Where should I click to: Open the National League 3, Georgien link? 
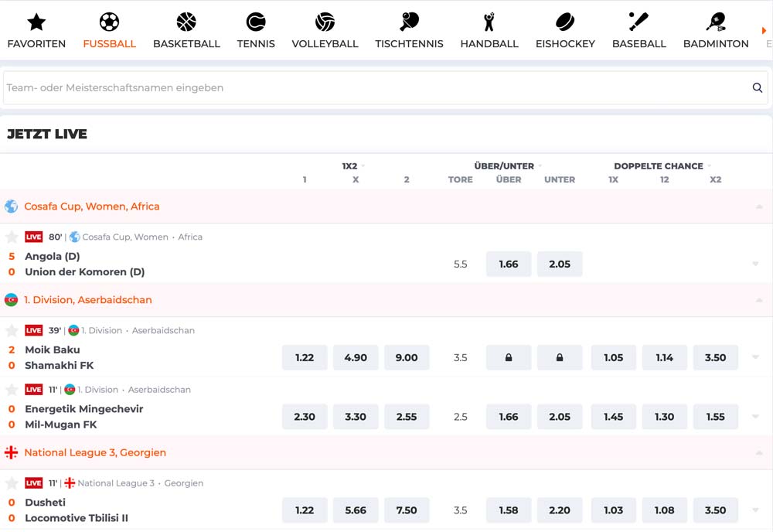pyautogui.click(x=95, y=453)
